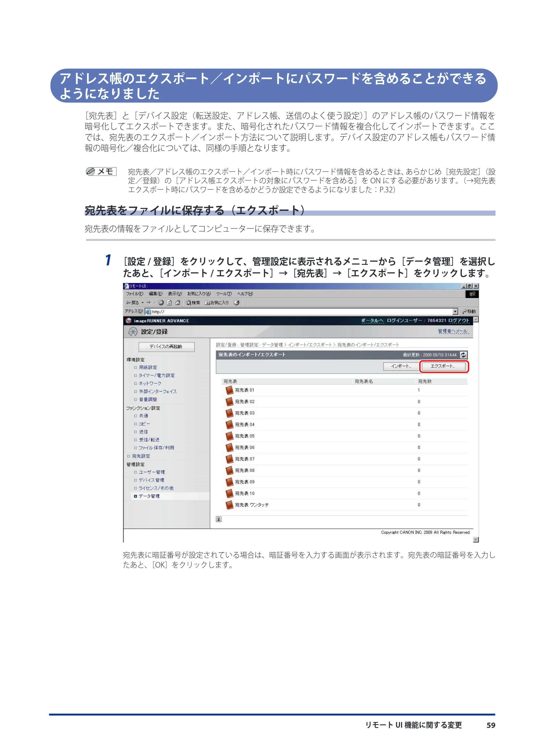
Task: Select データ管理 in the sidebar
Action: tap(149, 496)
